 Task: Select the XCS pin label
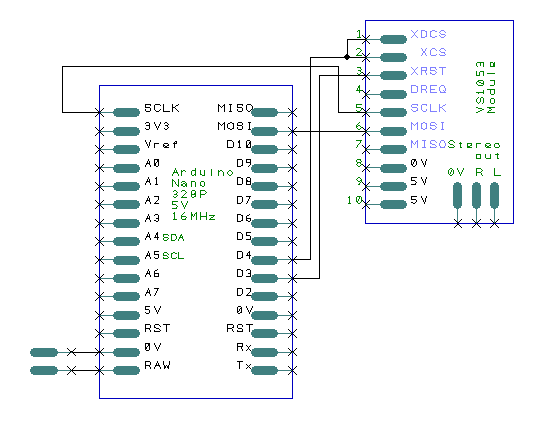[x=433, y=52]
